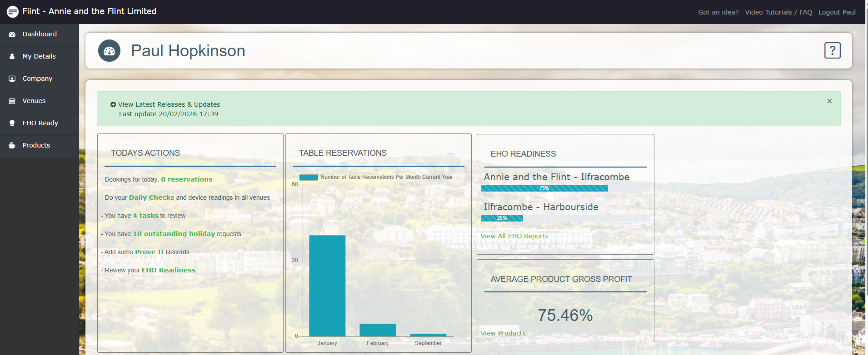This screenshot has height=355, width=868.
Task: Click the round dashboard icon beside Paul Hopkinson
Action: (x=110, y=51)
